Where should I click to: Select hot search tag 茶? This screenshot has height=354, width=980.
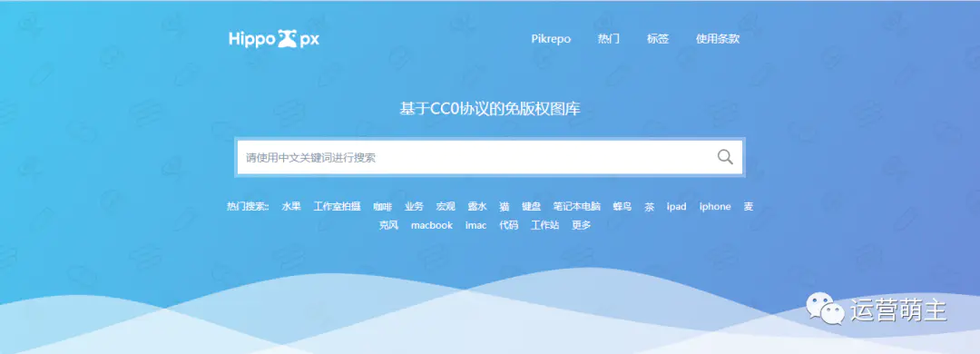[650, 206]
